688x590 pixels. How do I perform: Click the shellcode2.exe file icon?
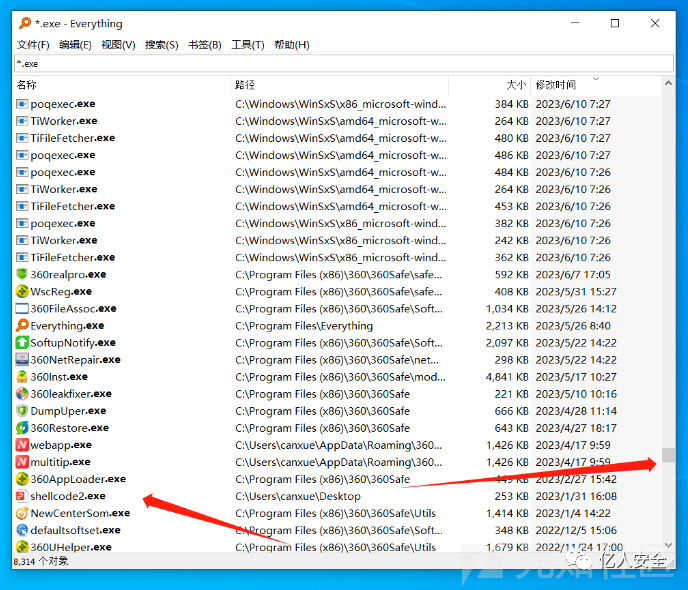(21, 496)
